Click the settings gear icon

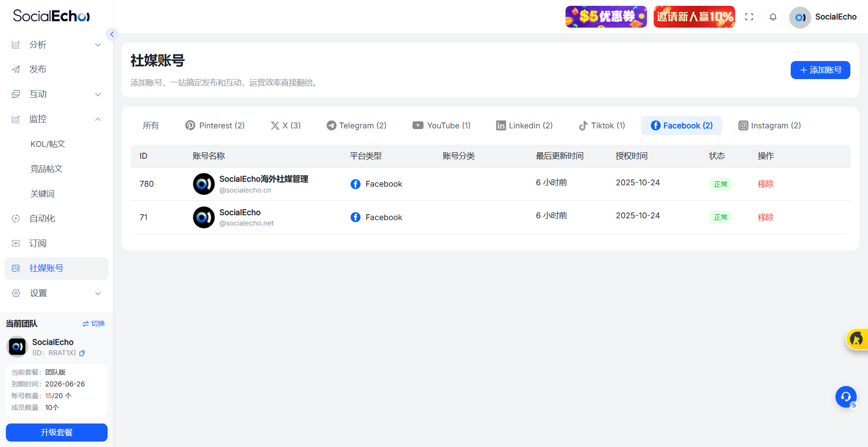point(16,293)
